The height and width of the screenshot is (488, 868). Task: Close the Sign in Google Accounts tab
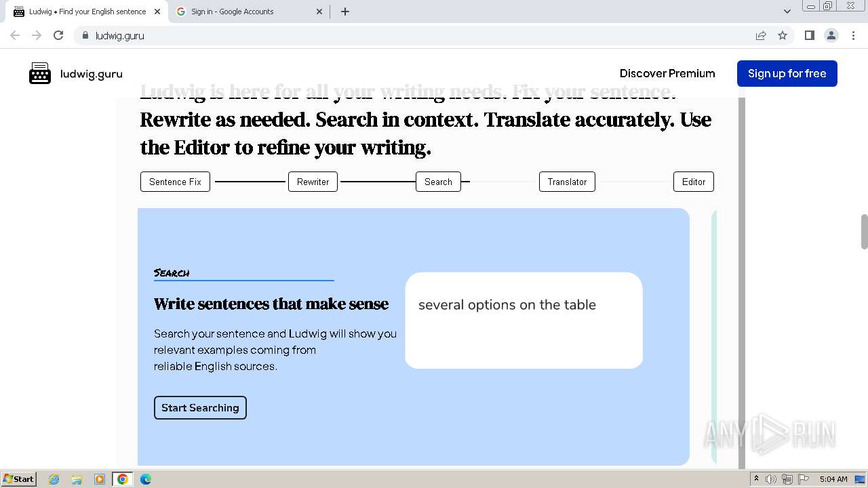click(319, 12)
